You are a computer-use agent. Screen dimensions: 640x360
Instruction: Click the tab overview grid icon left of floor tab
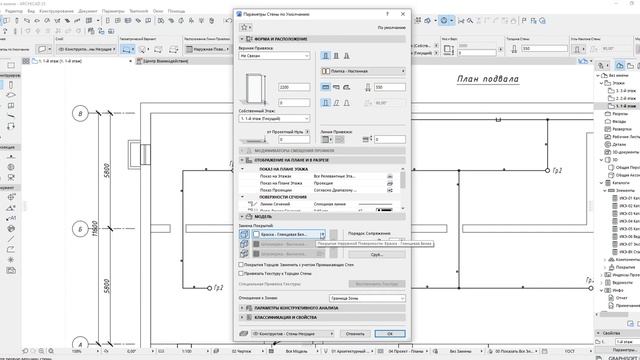tap(26, 61)
